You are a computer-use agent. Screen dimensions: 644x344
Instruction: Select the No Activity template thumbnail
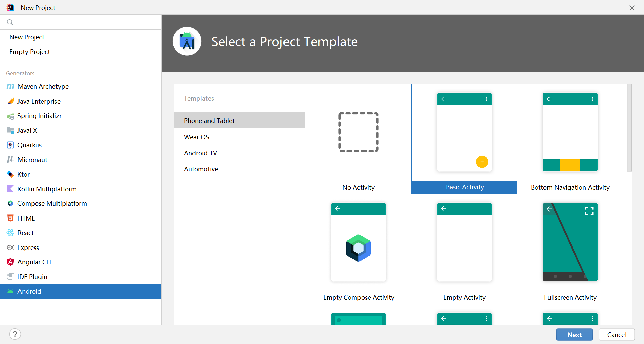(x=358, y=132)
